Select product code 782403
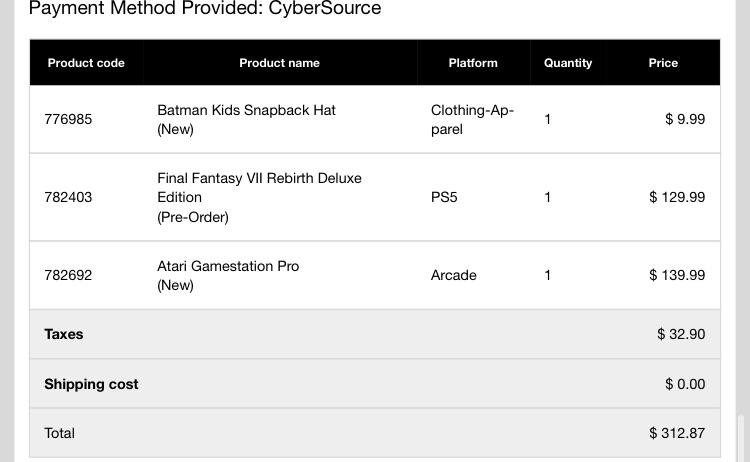The image size is (750, 462). [68, 197]
